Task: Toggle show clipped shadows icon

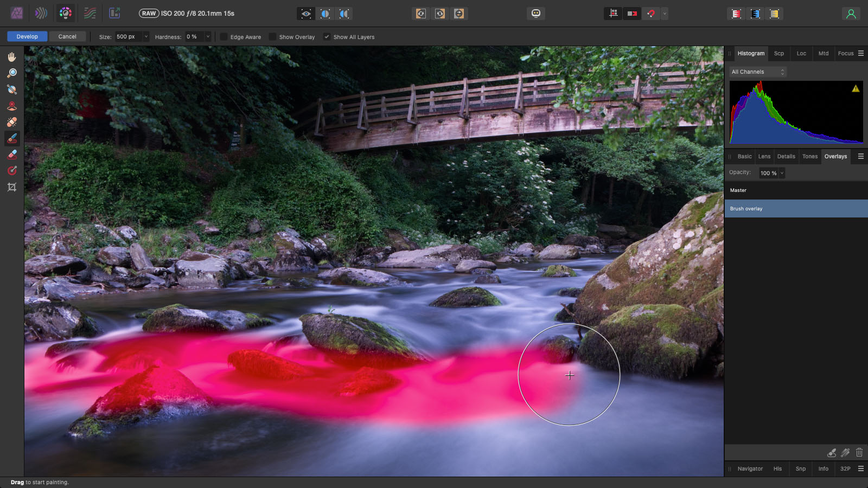Action: tap(632, 14)
